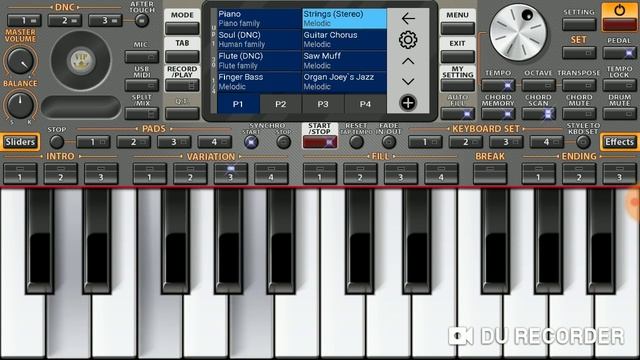
Task: Tap Intro 1 button
Action: [20, 173]
